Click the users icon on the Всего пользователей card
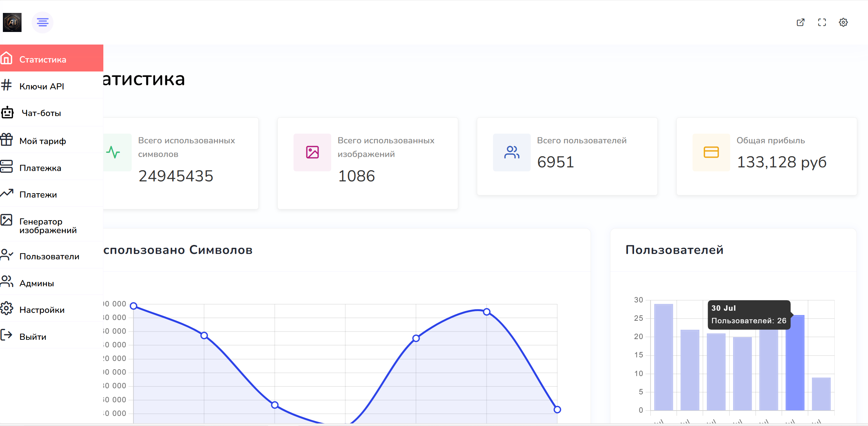This screenshot has height=426, width=868. (x=512, y=152)
